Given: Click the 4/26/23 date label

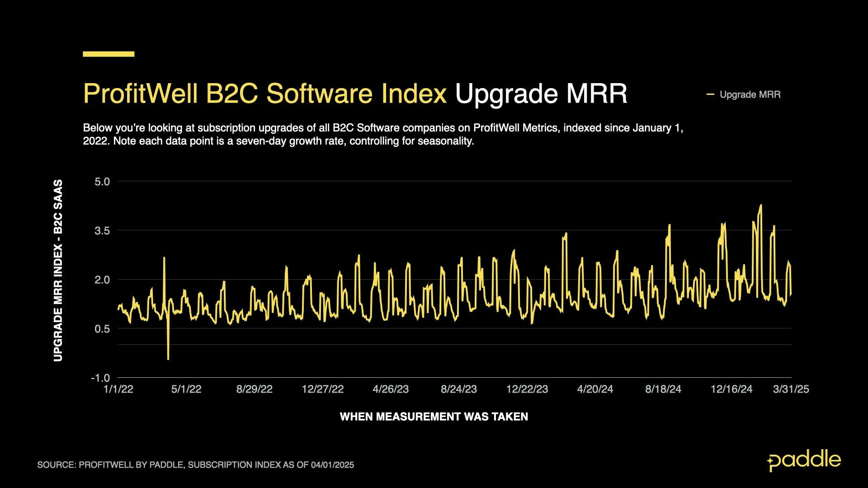Looking at the screenshot, I should click(391, 389).
